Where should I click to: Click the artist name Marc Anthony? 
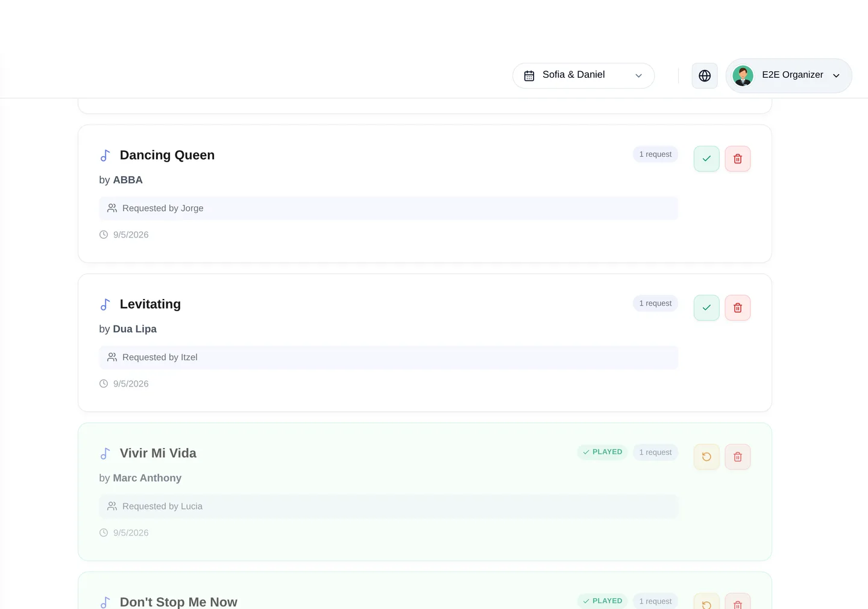click(x=147, y=478)
